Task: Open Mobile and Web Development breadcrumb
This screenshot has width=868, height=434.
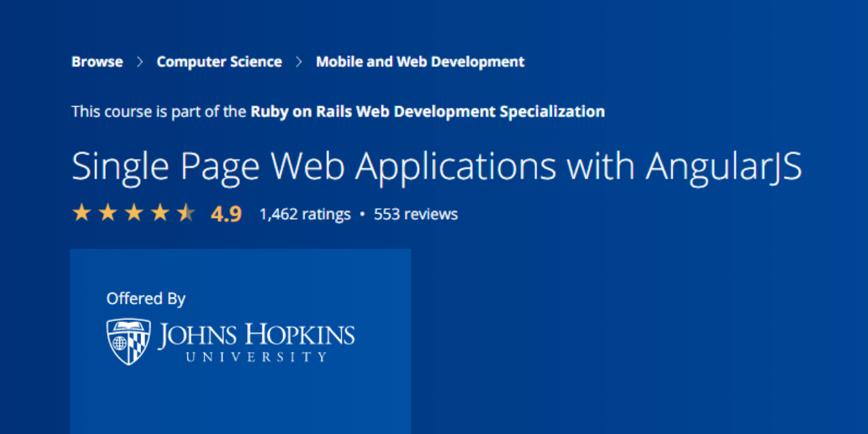Action: [420, 61]
